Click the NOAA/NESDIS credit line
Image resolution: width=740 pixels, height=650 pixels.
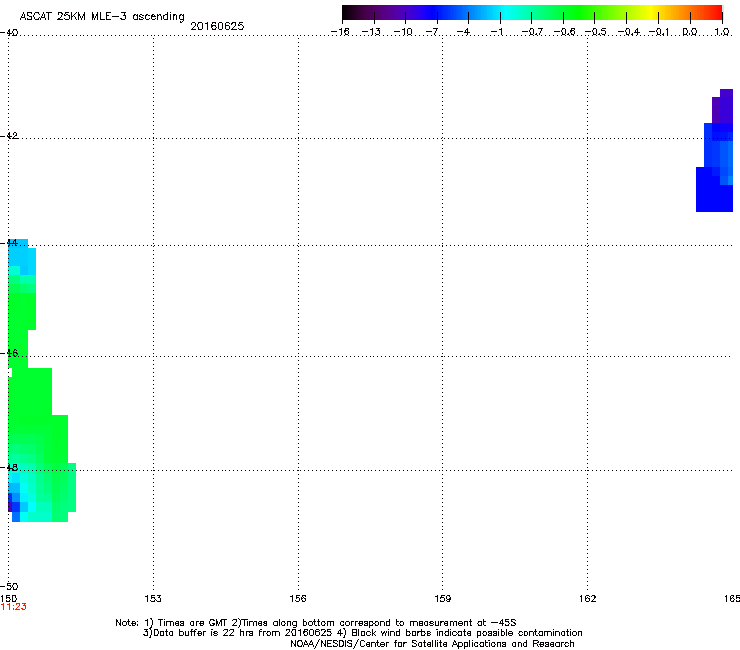(432, 644)
